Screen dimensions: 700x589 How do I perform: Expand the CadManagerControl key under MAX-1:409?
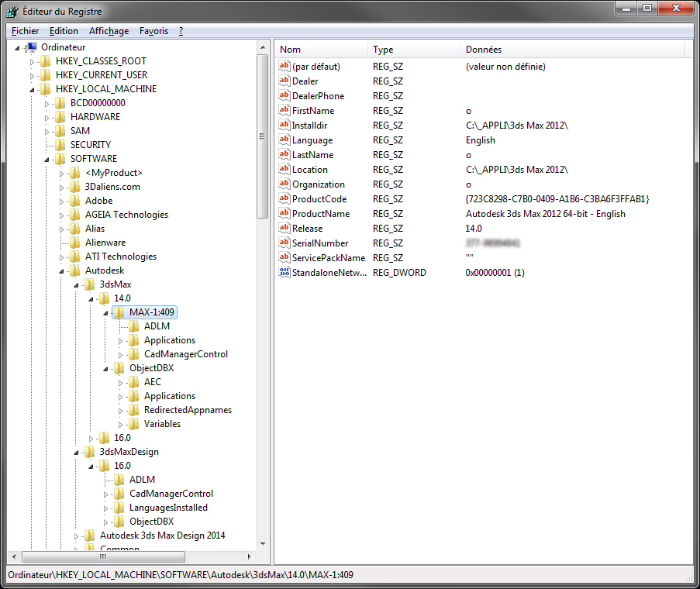(120, 355)
